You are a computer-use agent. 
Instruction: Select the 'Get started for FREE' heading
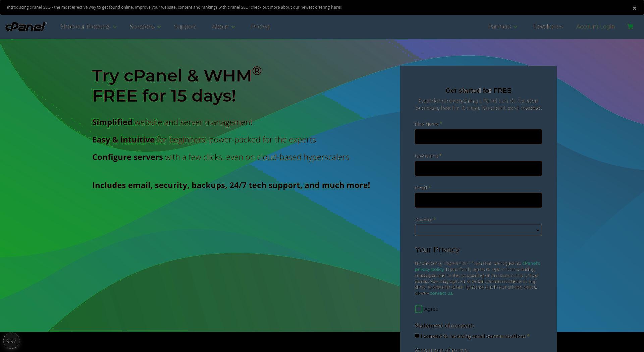pos(478,91)
